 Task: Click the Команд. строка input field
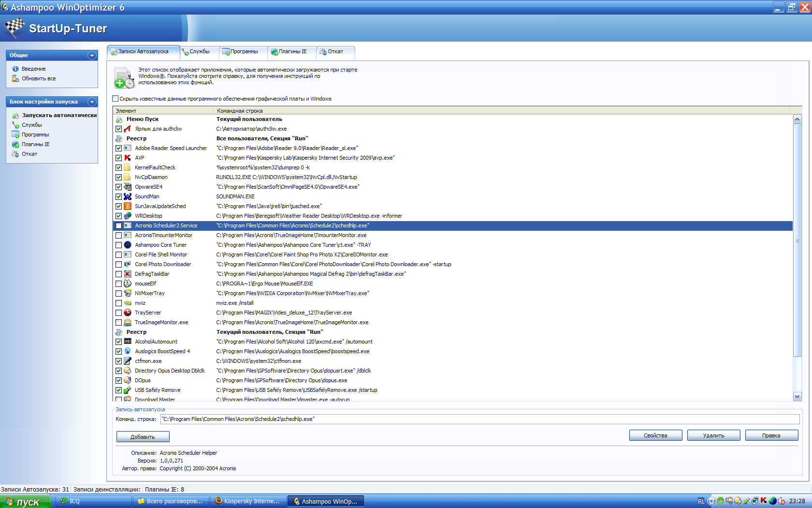coord(480,419)
